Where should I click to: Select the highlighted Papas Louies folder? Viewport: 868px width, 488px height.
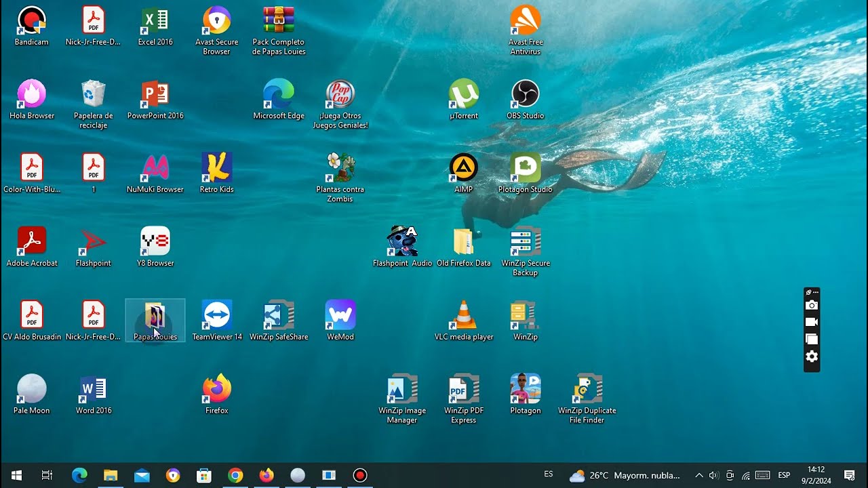(155, 321)
